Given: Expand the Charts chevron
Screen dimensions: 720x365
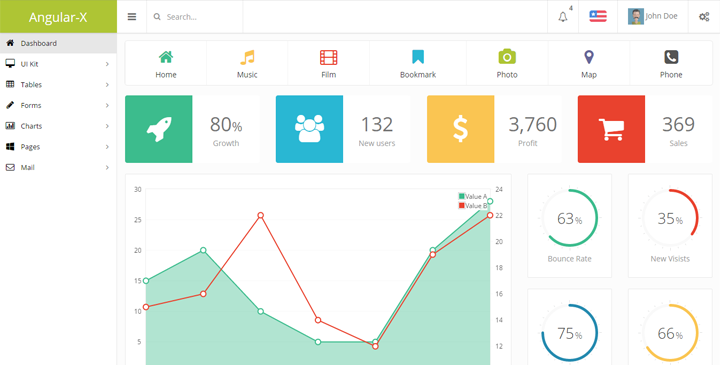Looking at the screenshot, I should 107,126.
